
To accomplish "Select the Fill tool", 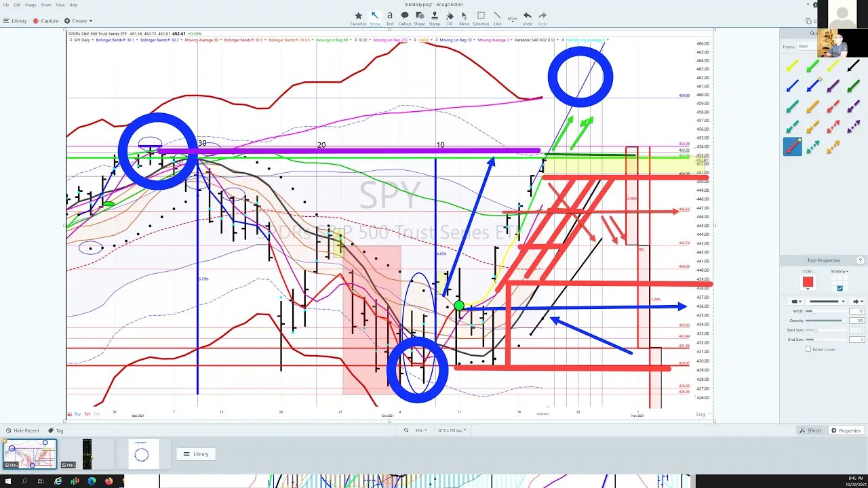I will [x=450, y=18].
